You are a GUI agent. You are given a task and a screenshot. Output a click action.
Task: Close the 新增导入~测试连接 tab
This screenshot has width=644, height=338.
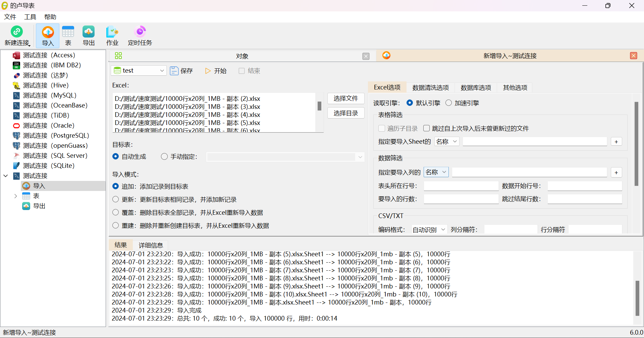click(634, 56)
